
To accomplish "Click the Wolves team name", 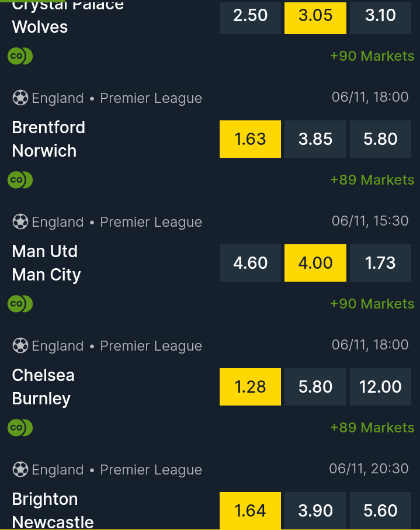I will (40, 27).
